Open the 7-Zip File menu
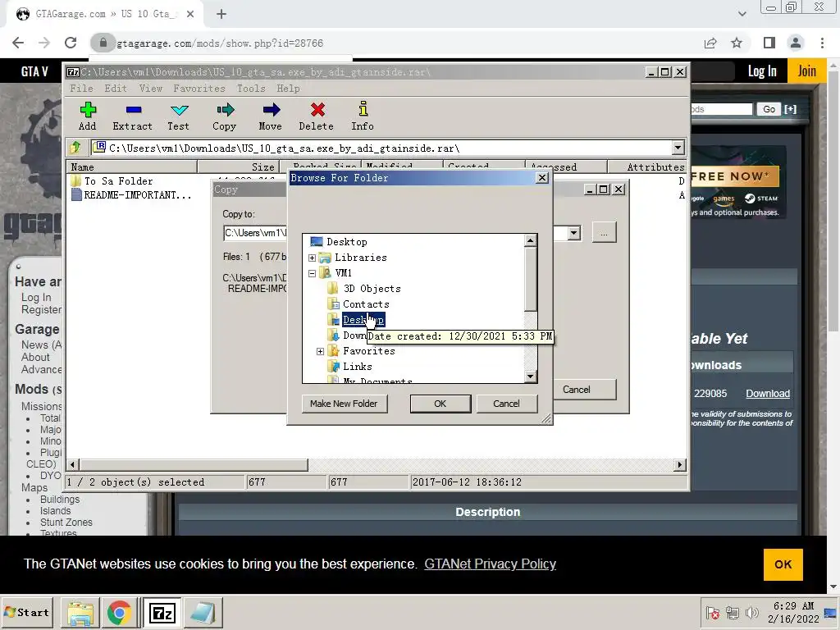Viewport: 840px width, 630px height. pos(81,89)
